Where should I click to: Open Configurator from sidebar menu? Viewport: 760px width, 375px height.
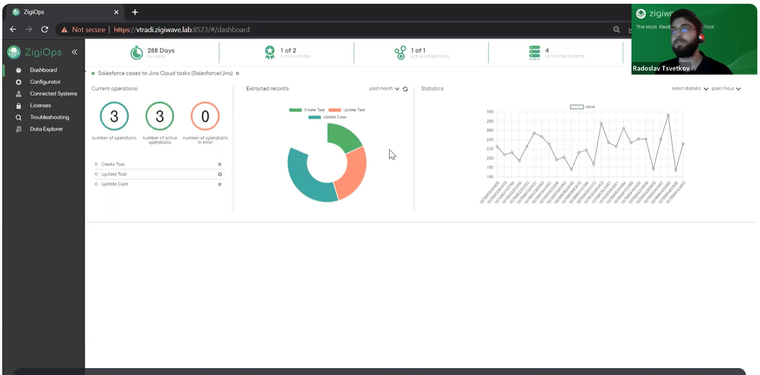(45, 82)
